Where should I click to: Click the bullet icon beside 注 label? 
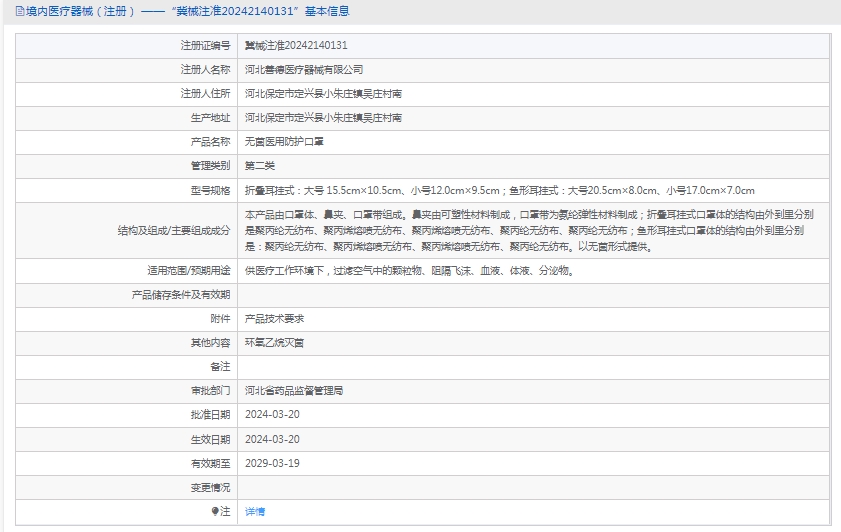coord(214,511)
